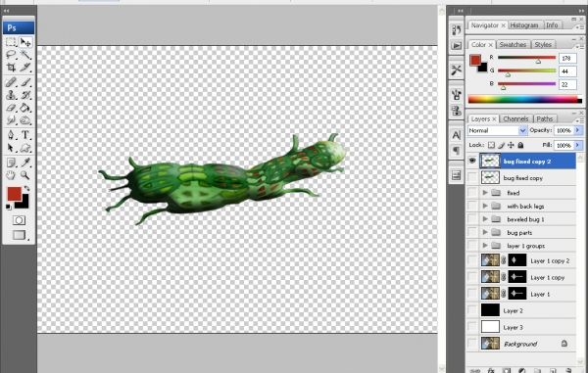Toggle Quick Mask mode

click(x=19, y=220)
